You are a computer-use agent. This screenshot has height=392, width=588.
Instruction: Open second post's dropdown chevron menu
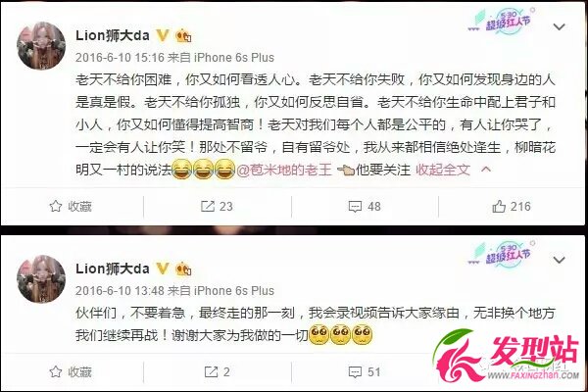pyautogui.click(x=560, y=260)
